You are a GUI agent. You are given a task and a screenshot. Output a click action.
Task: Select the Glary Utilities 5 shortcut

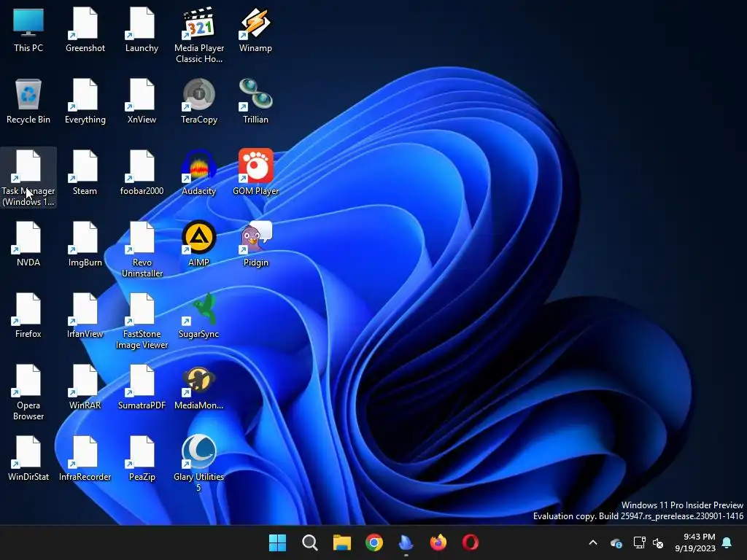[x=199, y=464]
